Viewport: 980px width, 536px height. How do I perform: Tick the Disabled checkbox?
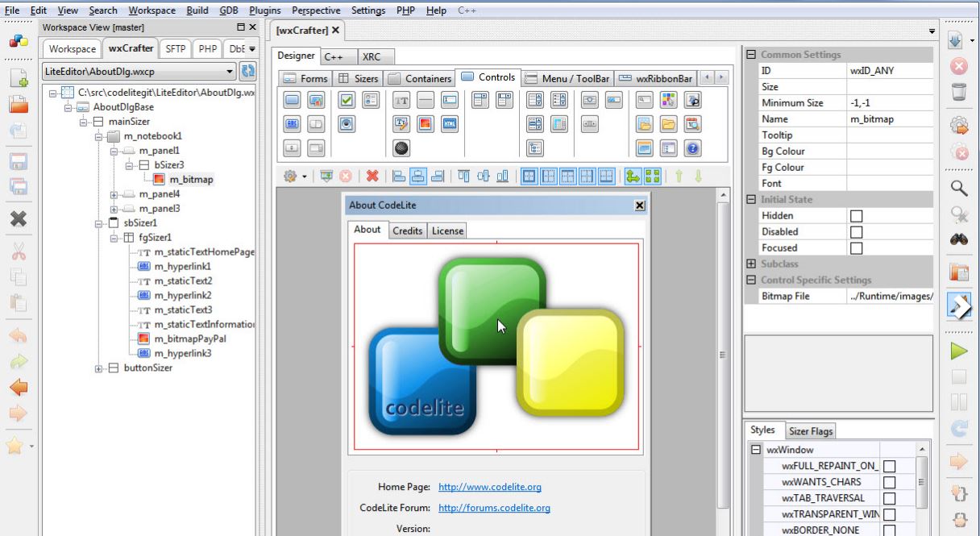pos(856,232)
